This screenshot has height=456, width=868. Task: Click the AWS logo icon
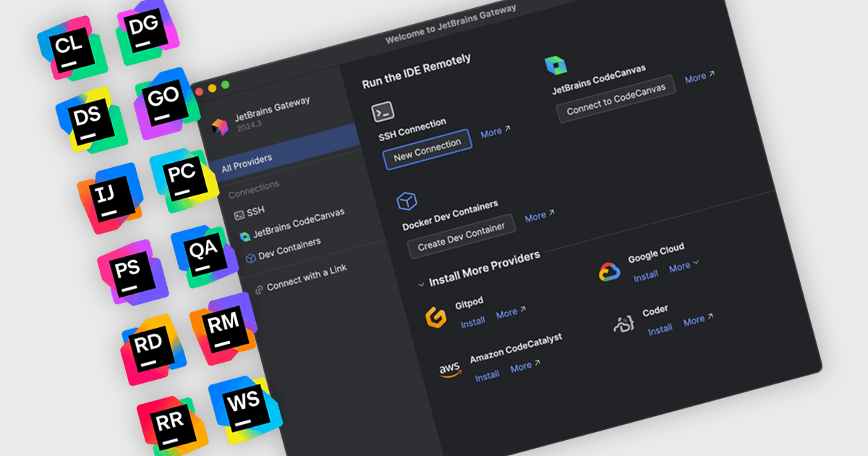coord(450,371)
